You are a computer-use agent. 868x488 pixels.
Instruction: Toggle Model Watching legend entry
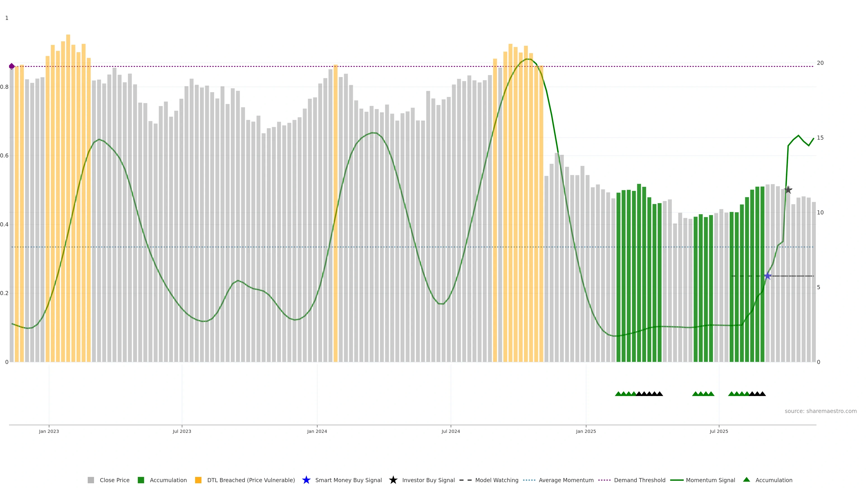496,480
